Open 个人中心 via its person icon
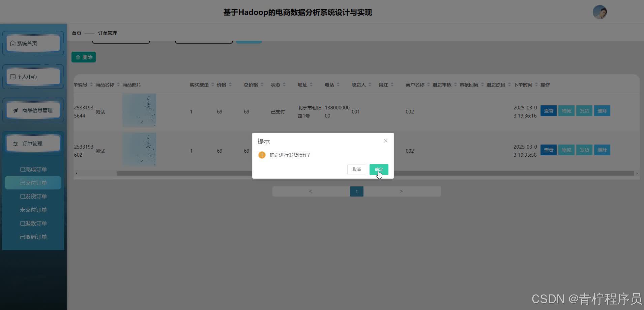 (12, 77)
